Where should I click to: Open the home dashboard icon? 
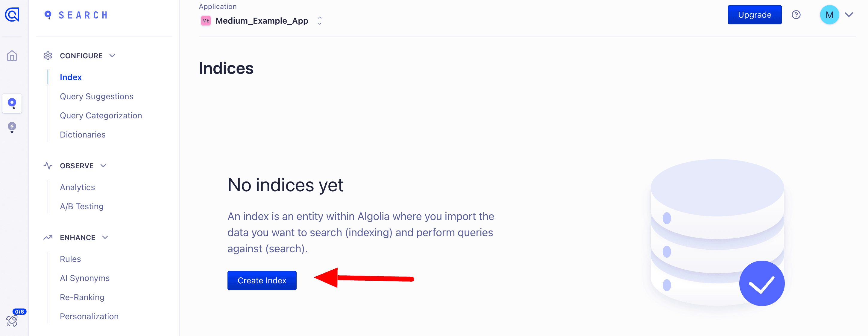point(12,56)
